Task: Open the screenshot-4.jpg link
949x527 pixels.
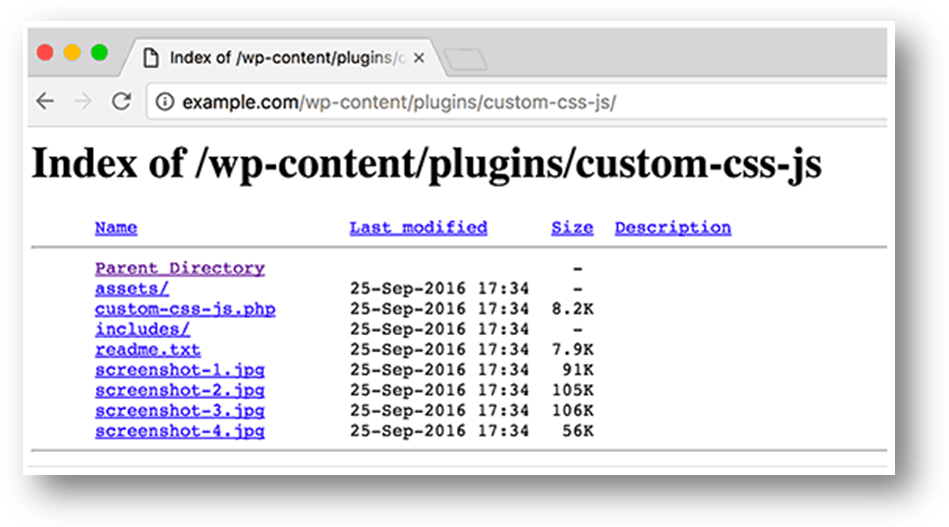Action: (180, 431)
